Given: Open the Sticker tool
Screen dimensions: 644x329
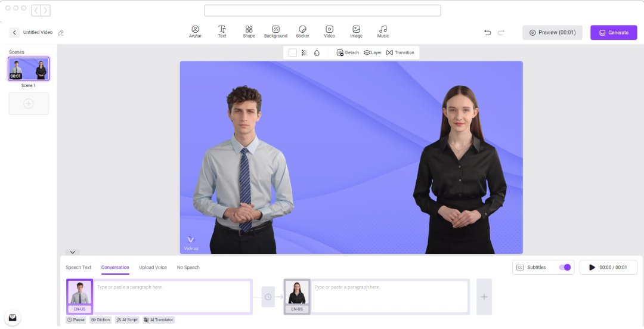Looking at the screenshot, I should pyautogui.click(x=303, y=32).
